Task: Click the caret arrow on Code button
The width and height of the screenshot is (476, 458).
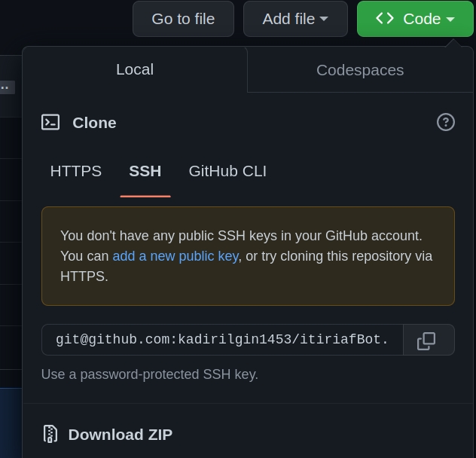Action: pos(450,20)
